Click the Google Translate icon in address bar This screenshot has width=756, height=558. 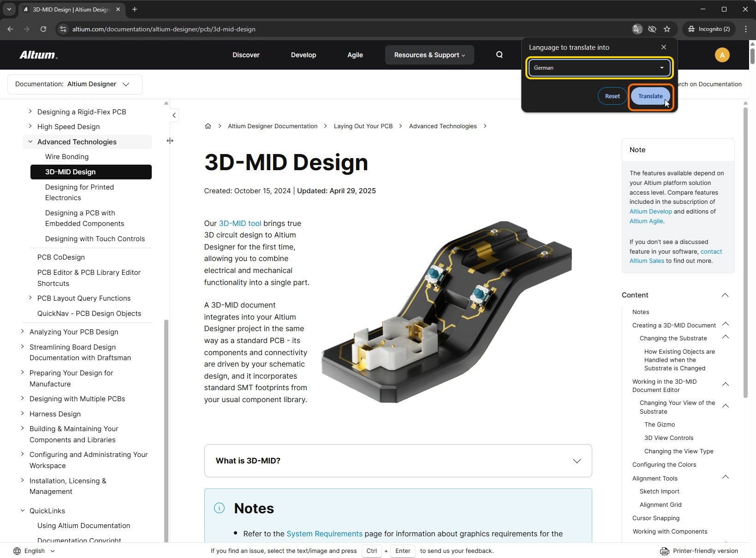pyautogui.click(x=637, y=29)
